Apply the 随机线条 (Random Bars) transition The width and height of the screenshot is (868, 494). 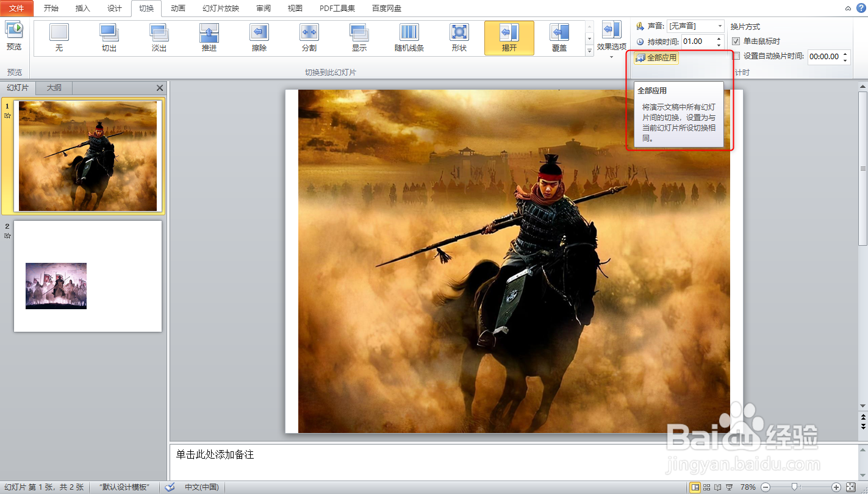409,38
